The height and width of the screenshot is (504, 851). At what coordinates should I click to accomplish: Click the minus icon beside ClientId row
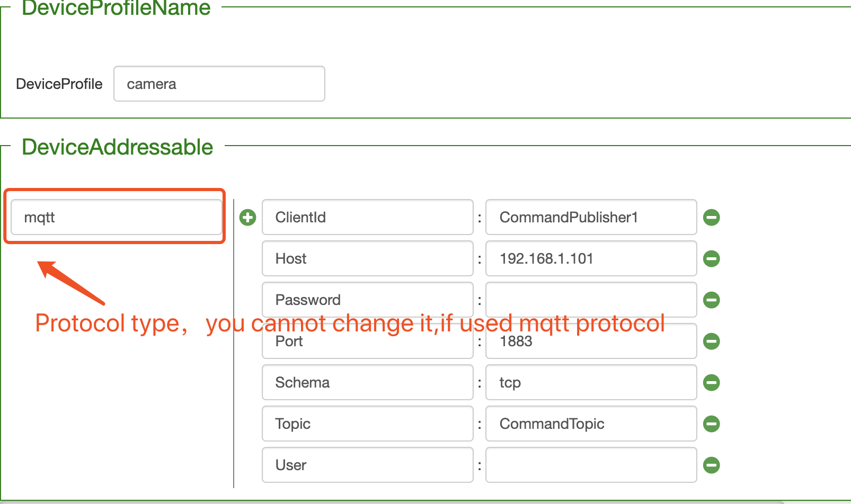pyautogui.click(x=712, y=217)
